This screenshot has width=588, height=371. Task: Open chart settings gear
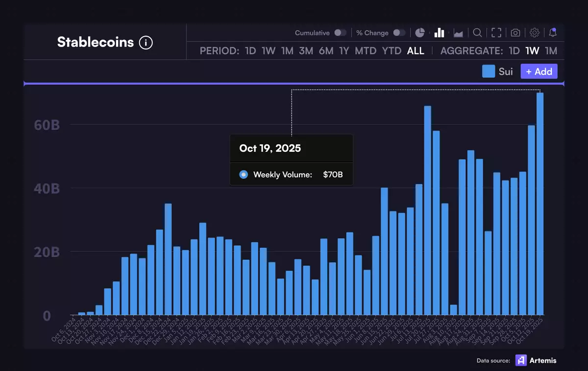point(535,33)
